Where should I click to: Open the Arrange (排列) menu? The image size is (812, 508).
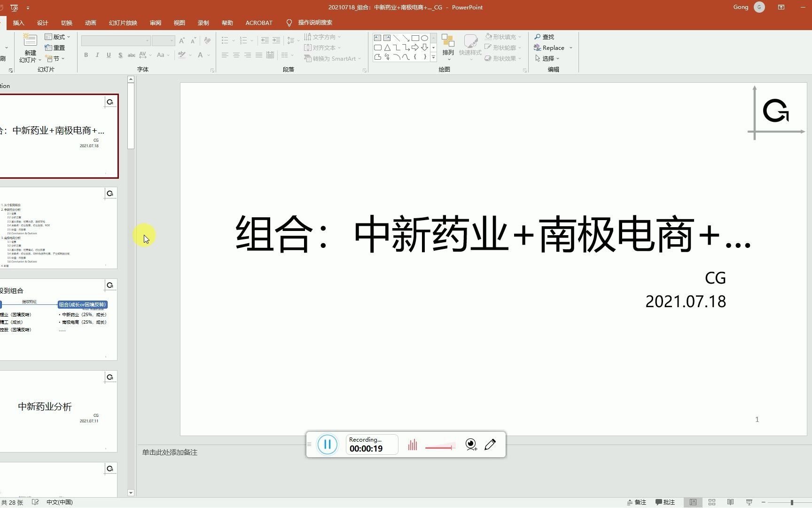coord(448,48)
